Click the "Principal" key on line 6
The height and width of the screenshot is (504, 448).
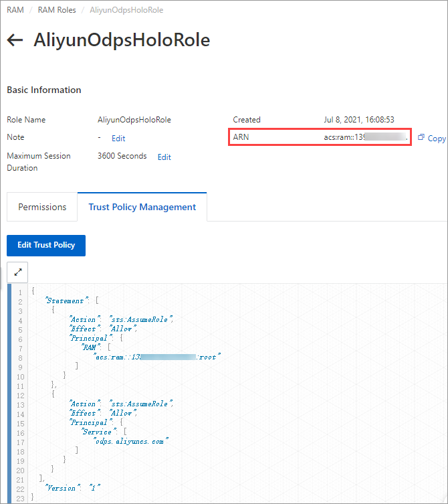tap(91, 338)
